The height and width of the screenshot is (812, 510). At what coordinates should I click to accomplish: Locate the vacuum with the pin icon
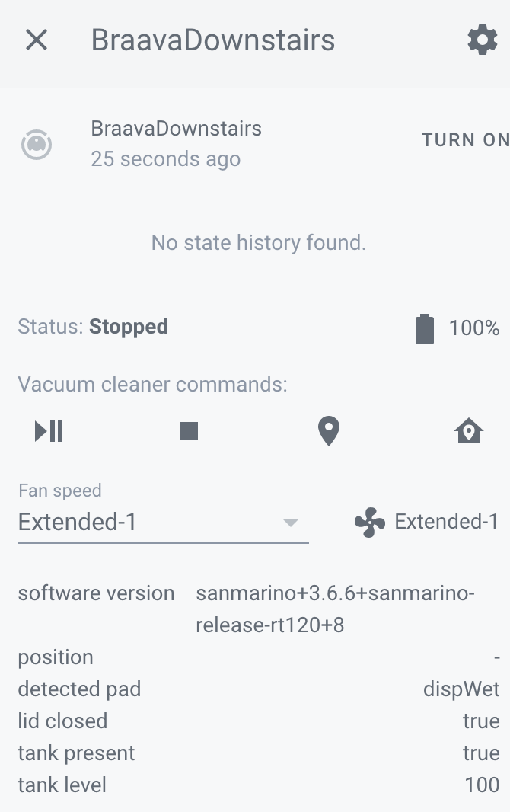(328, 431)
